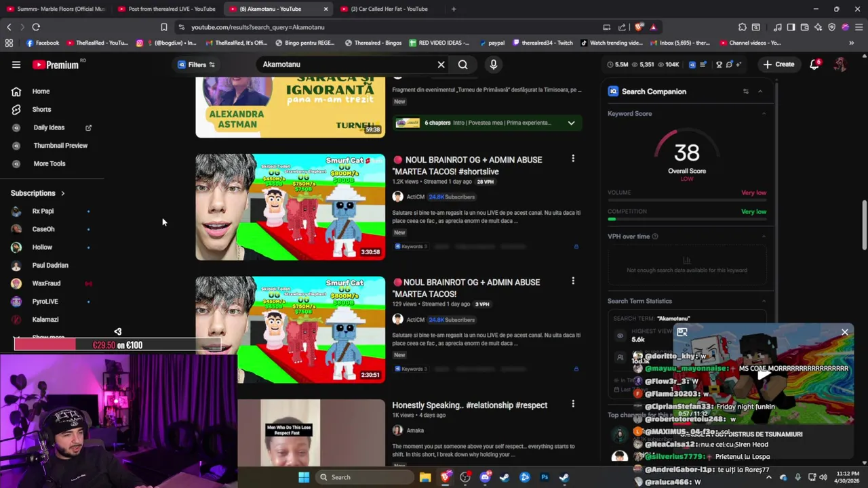
Task: Open the Amaka channel link
Action: (415, 430)
